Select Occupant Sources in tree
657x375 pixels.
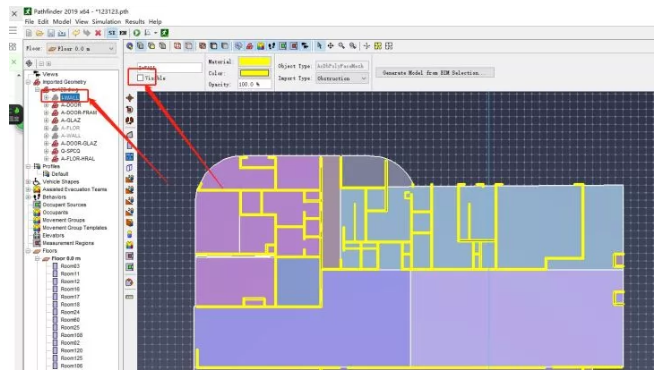point(64,205)
